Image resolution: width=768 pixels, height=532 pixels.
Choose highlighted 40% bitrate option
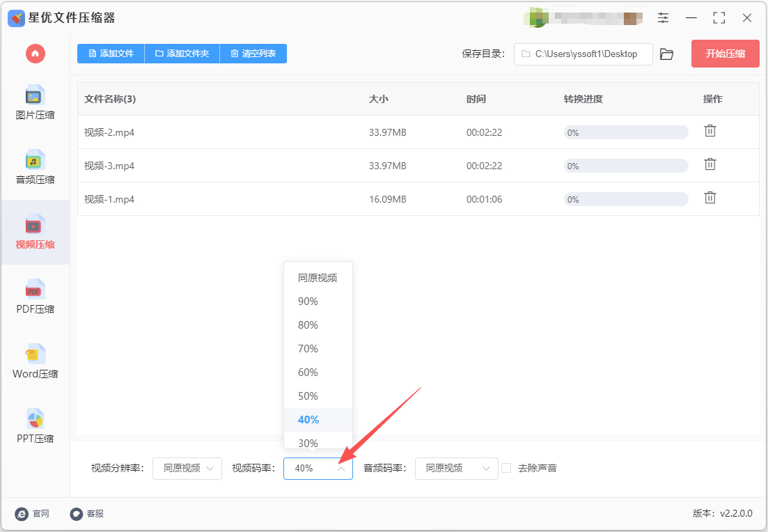point(318,420)
